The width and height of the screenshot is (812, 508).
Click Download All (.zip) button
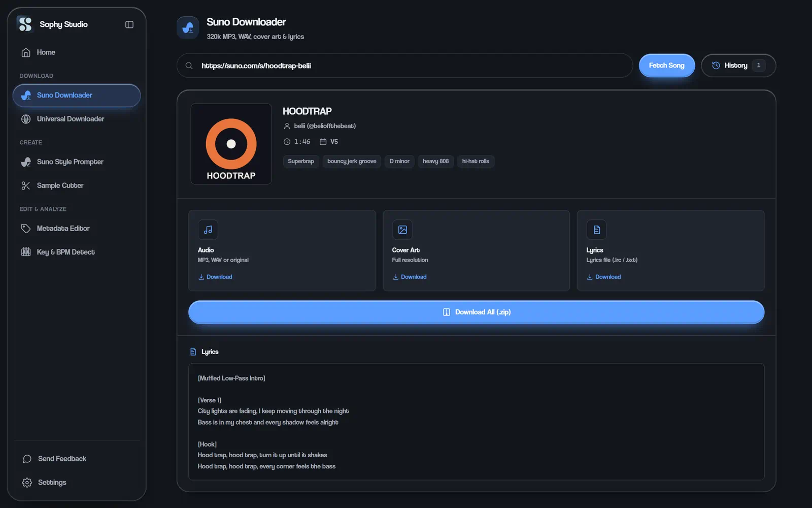[476, 312]
